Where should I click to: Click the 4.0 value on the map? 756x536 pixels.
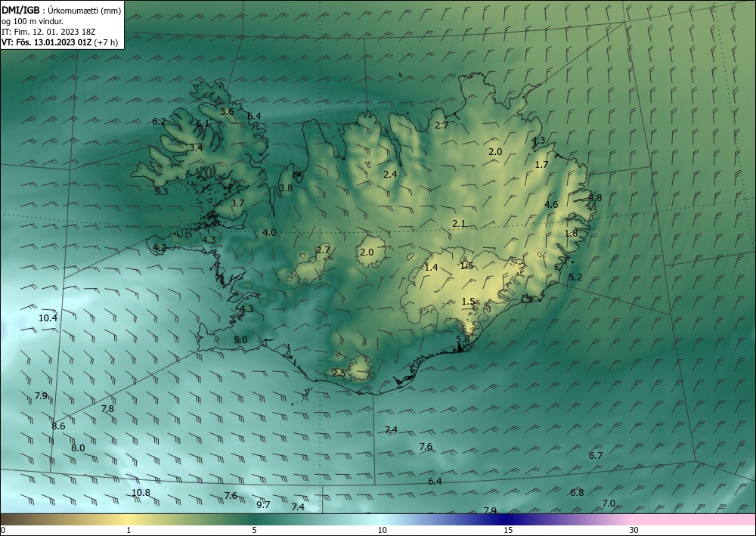(x=269, y=232)
